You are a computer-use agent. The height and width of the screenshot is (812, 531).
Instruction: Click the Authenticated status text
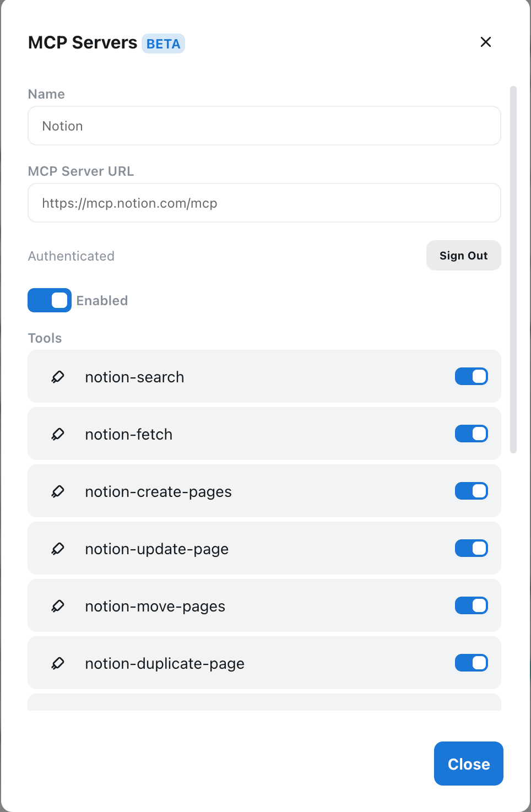tap(71, 256)
